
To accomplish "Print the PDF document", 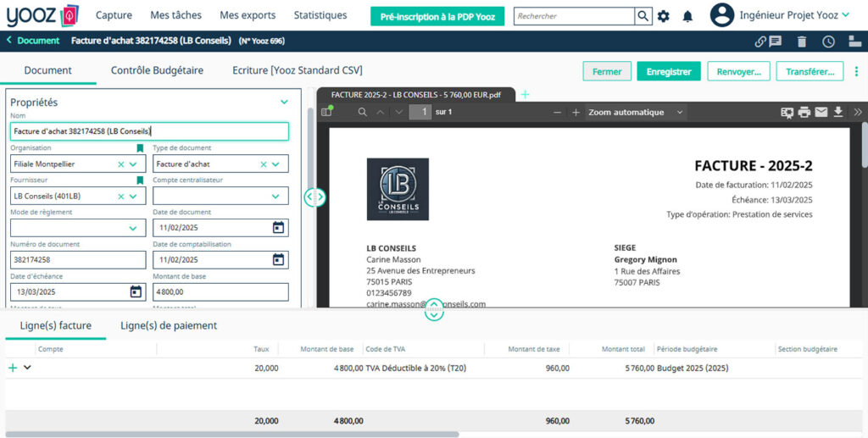I will 804,113.
